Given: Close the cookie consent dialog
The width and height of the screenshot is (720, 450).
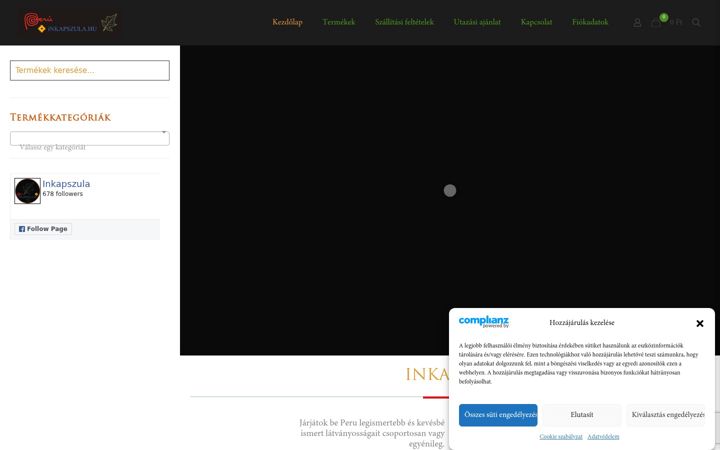Looking at the screenshot, I should pos(700,323).
